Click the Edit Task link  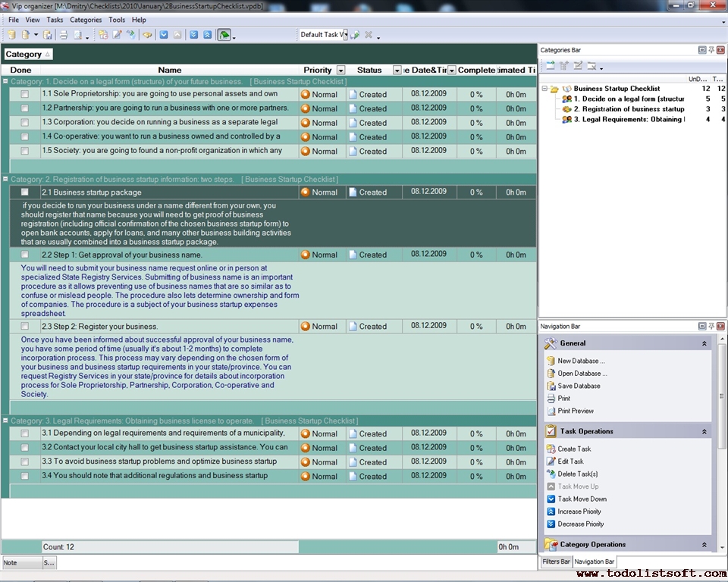tap(570, 462)
